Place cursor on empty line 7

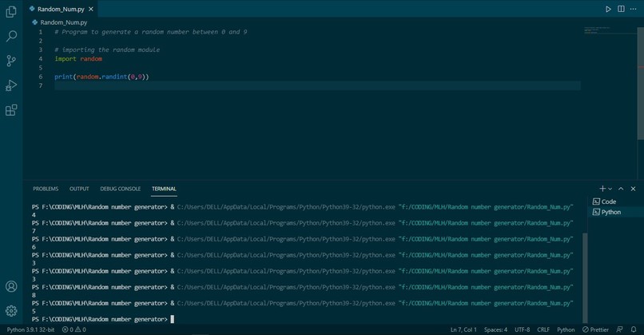click(317, 86)
